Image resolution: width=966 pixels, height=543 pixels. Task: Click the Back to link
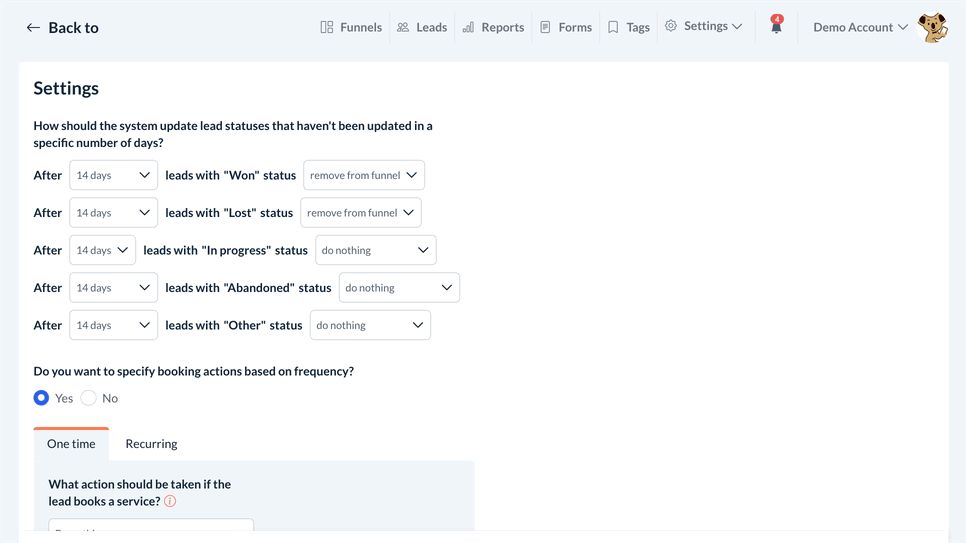click(74, 28)
